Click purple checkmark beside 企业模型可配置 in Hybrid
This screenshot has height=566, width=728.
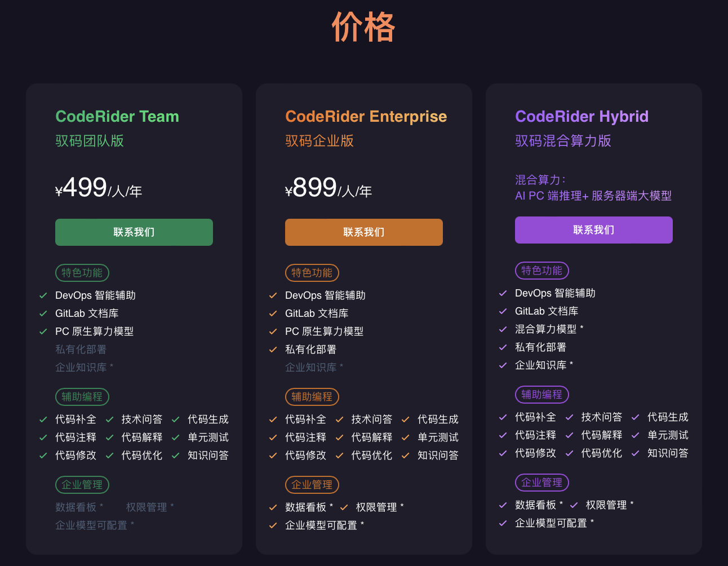503,523
